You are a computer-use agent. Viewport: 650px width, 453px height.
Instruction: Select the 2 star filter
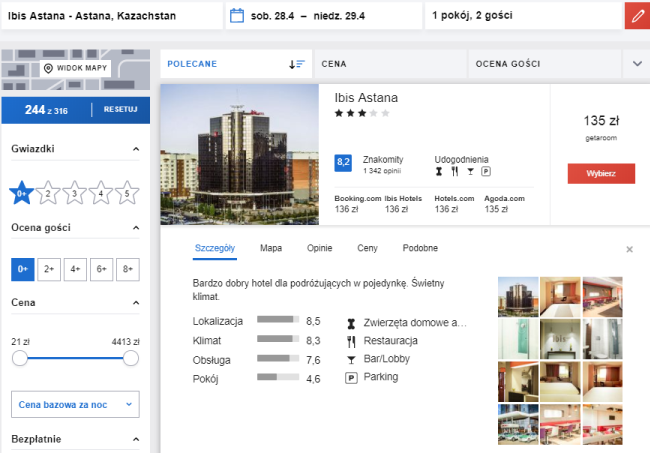(48, 193)
